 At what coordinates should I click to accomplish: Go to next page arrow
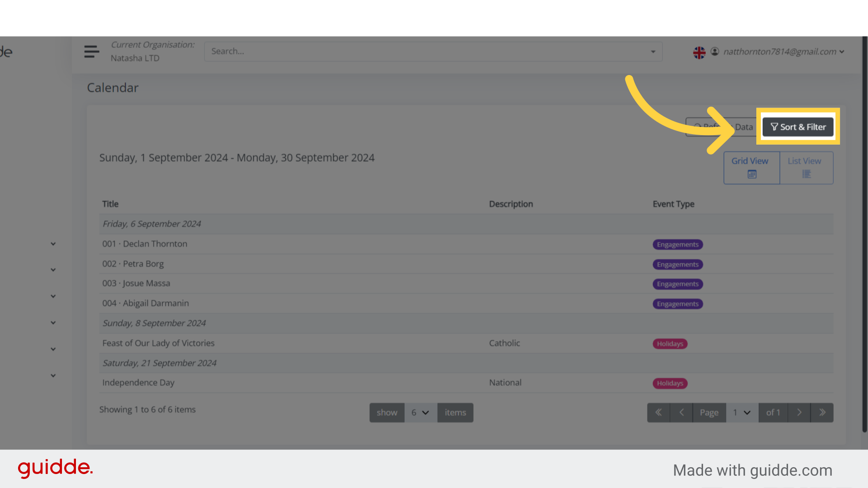pyautogui.click(x=799, y=413)
